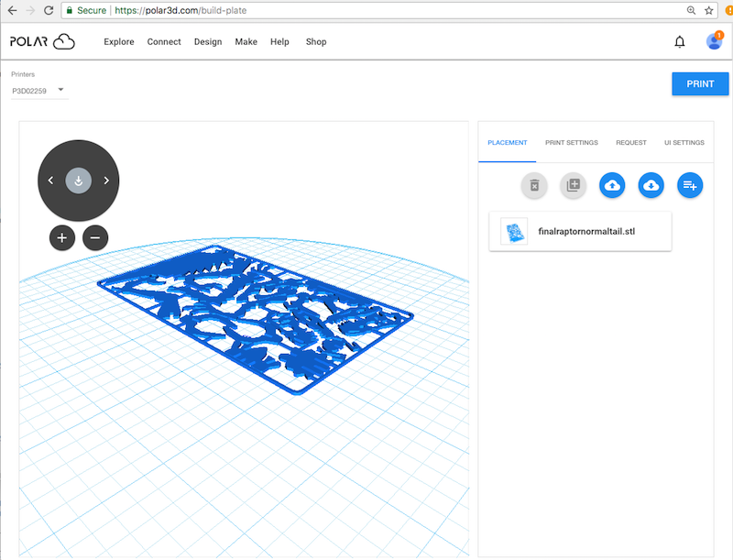Select finalraptornormaltail.stl file name

tap(586, 231)
